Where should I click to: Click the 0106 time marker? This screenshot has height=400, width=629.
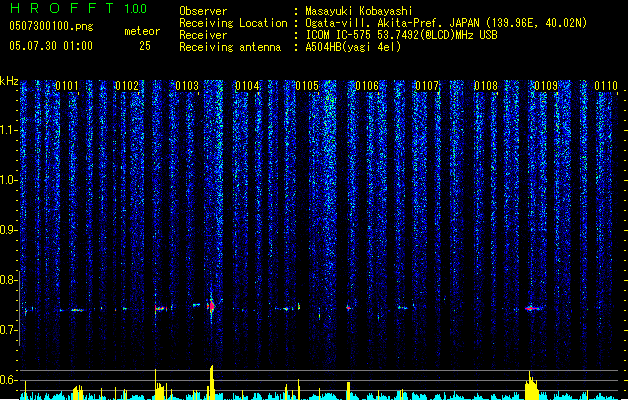click(x=367, y=85)
